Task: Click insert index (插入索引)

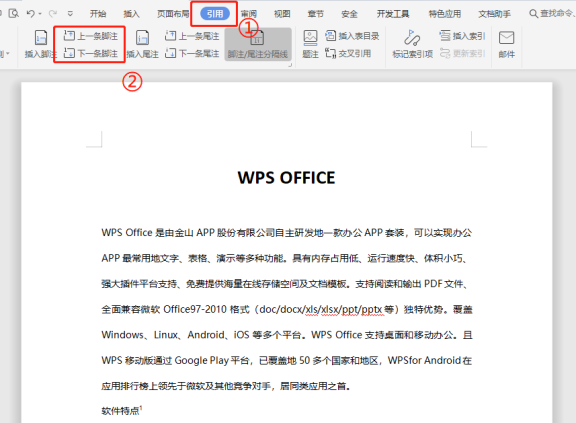Action: pos(462,36)
